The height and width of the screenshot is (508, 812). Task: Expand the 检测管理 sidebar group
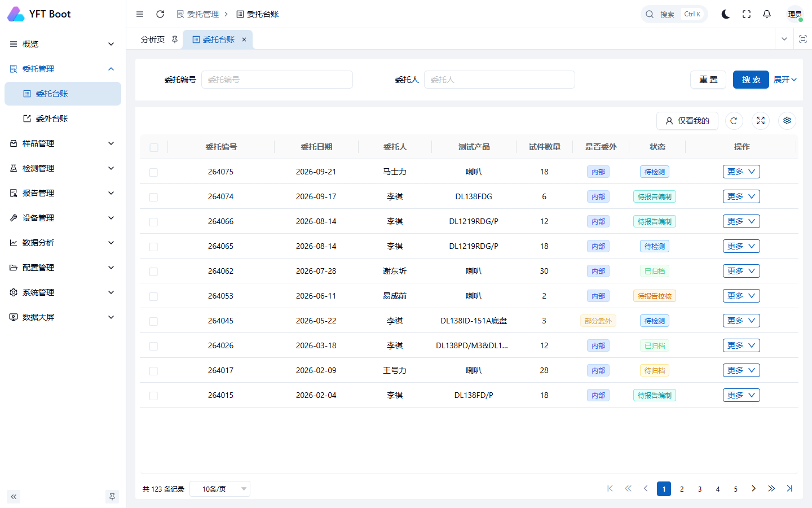(63, 168)
